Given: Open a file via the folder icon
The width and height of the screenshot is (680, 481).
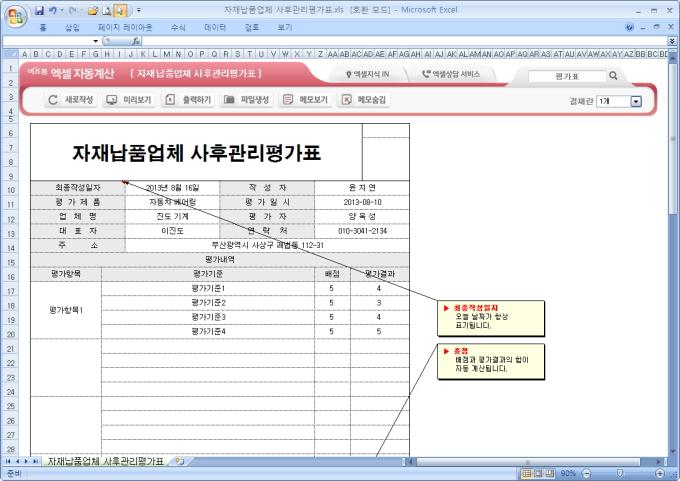Looking at the screenshot, I should [x=92, y=10].
